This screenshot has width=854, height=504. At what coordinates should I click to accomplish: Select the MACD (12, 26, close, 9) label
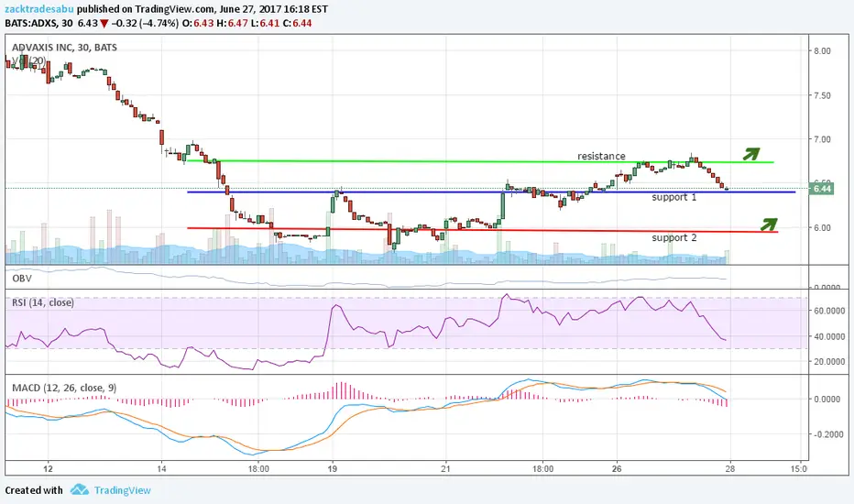pyautogui.click(x=64, y=388)
